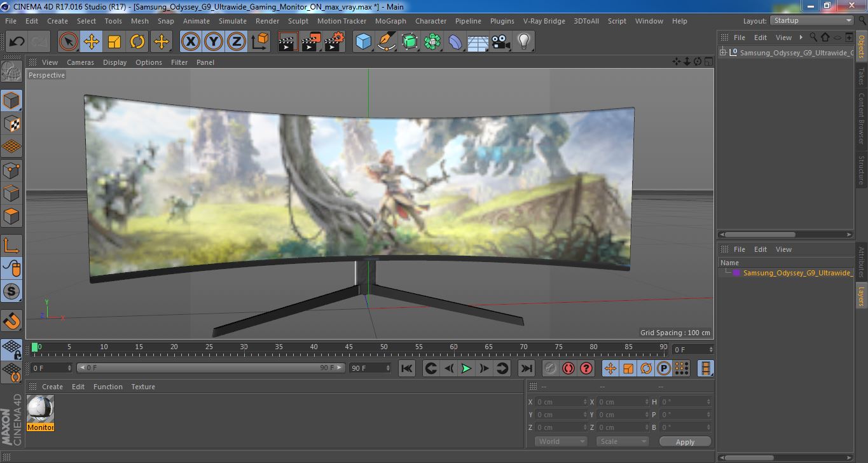This screenshot has height=463, width=868.
Task: Switch to Points mode
Action: click(x=11, y=170)
